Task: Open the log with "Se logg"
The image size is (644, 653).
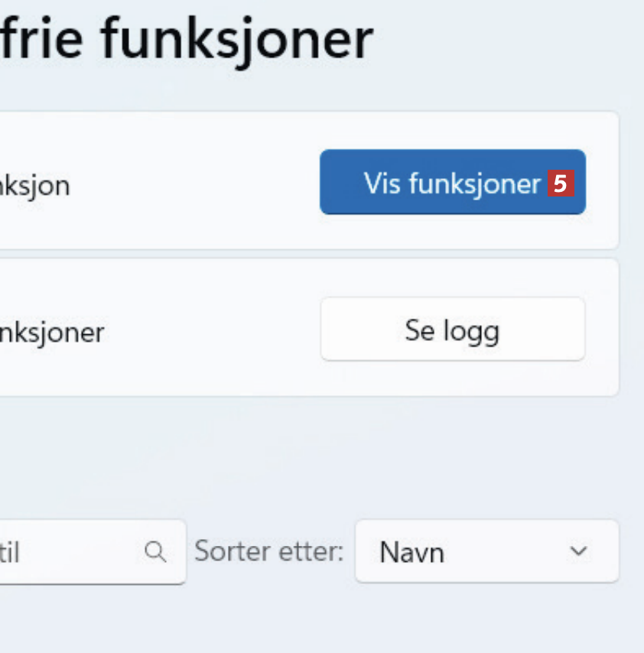Action: click(x=452, y=330)
